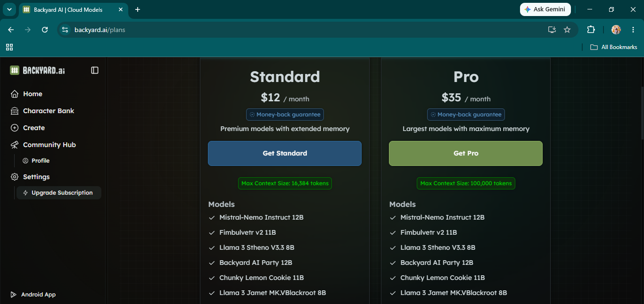Click Fimbulvetr v2 11B in Pro list
This screenshot has height=304, width=644.
(x=429, y=232)
